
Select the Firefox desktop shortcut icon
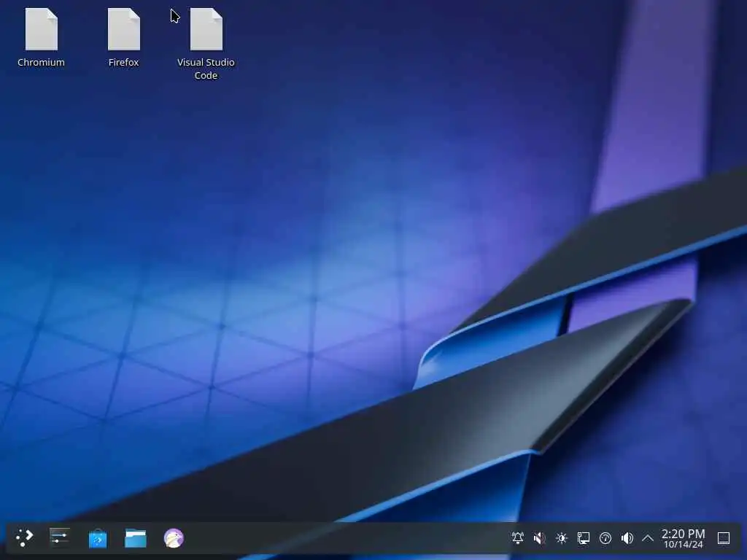(x=124, y=29)
